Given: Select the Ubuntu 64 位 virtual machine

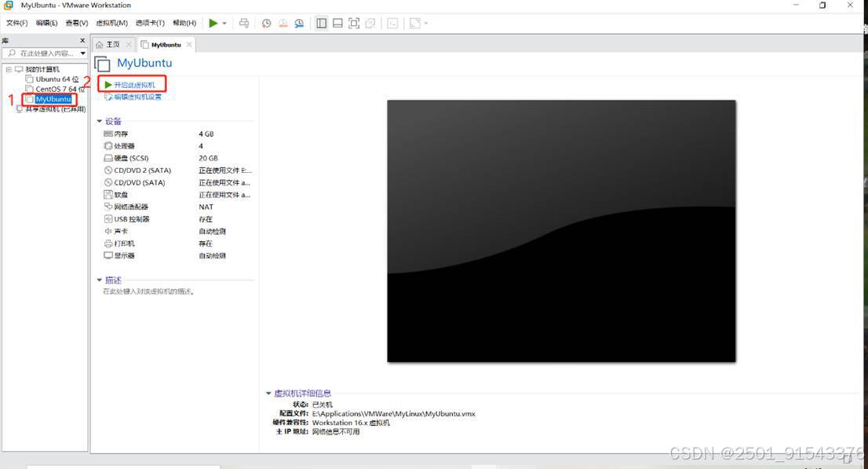Looking at the screenshot, I should (x=57, y=79).
